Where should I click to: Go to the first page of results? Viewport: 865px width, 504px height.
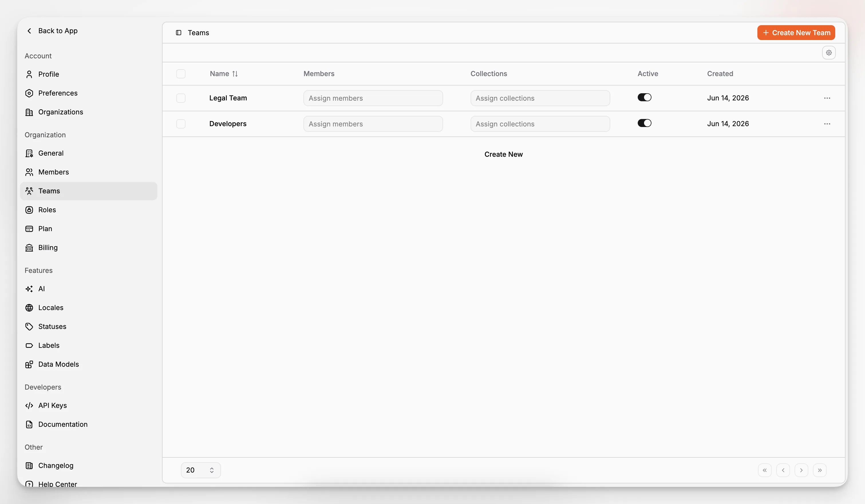click(x=765, y=470)
